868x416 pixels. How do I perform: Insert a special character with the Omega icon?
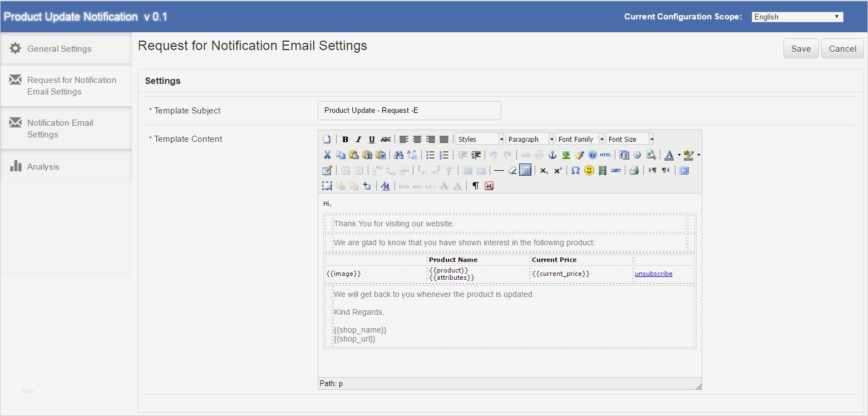(575, 171)
